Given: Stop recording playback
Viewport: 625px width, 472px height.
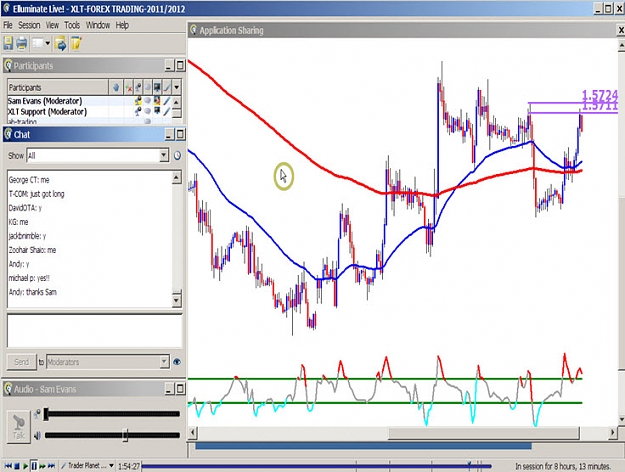Looking at the screenshot, I should 17,466.
